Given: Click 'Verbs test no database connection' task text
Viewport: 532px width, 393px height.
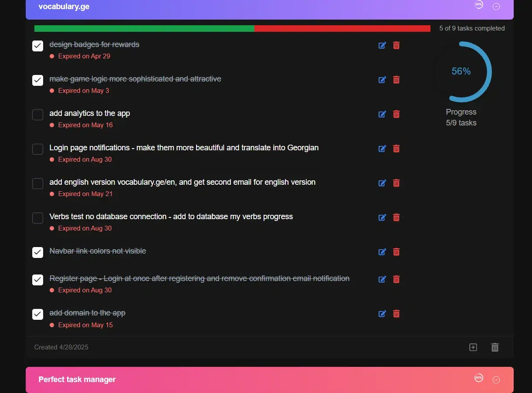Looking at the screenshot, I should [x=171, y=217].
